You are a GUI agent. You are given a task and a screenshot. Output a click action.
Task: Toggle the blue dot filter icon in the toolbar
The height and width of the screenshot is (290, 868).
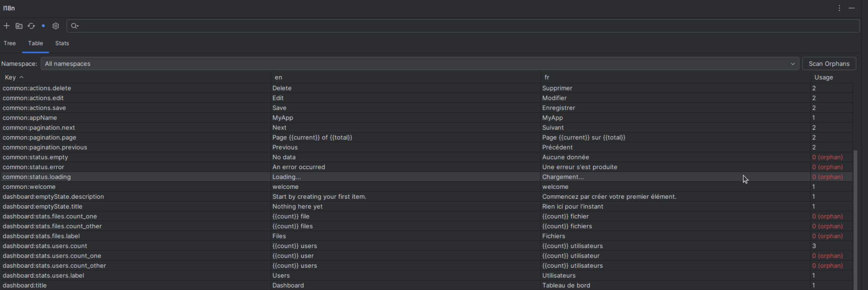click(x=43, y=26)
